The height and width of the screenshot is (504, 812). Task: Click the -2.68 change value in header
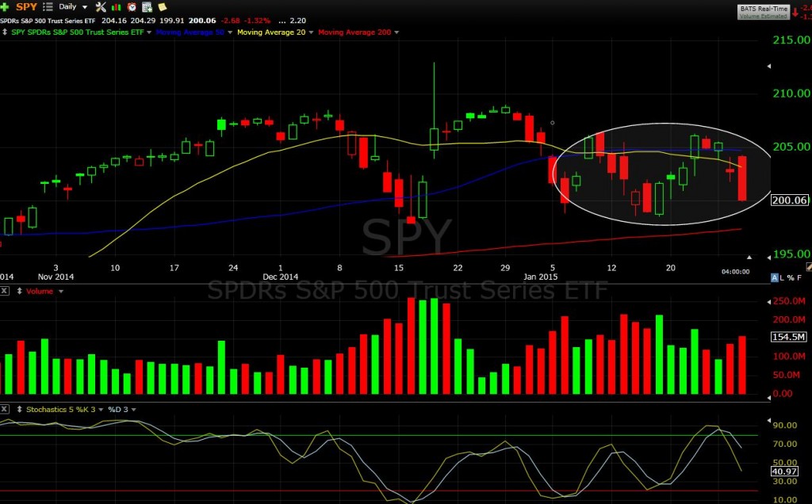[x=231, y=21]
